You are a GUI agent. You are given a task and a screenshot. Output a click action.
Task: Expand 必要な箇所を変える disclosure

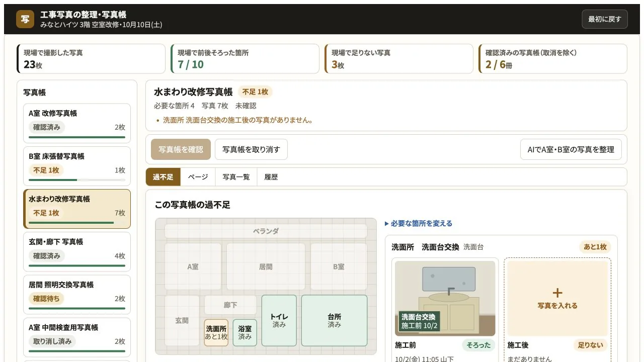pyautogui.click(x=419, y=223)
